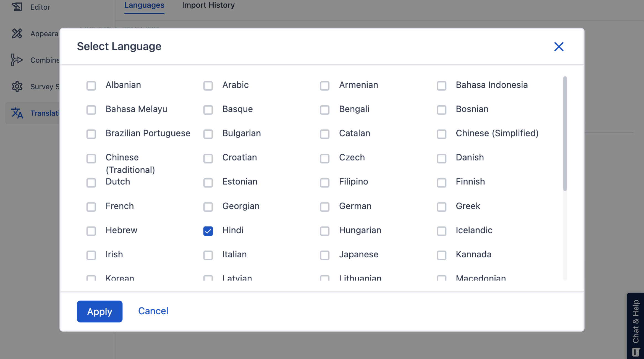Screen dimensions: 644x359
Task: Check the Bahasa Melayu checkbox
Action: point(91,110)
